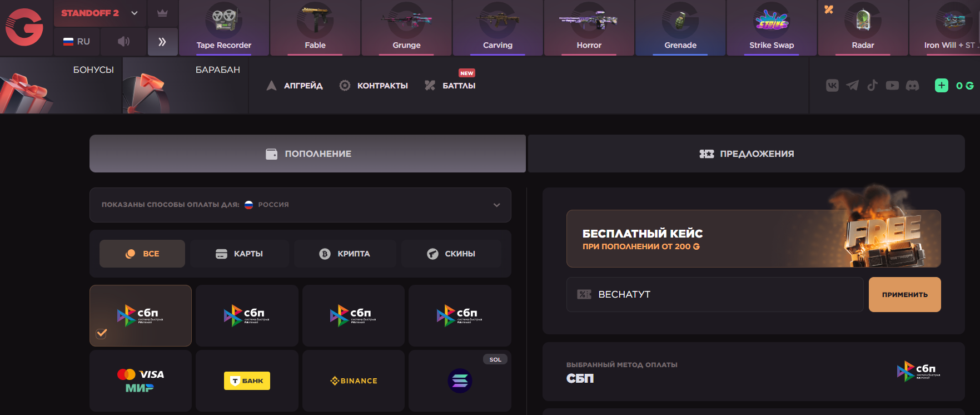980x415 pixels.
Task: Change language from RU
Action: click(77, 41)
